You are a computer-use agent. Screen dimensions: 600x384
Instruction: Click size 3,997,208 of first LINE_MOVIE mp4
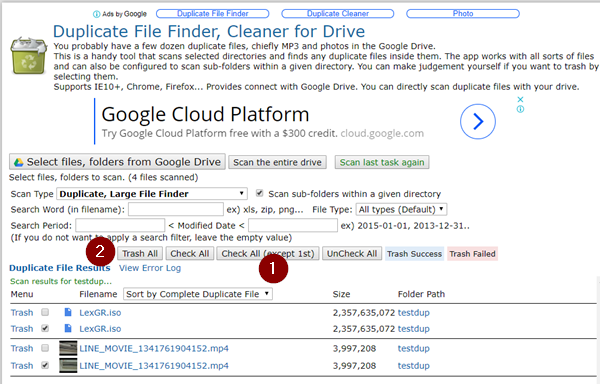point(354,349)
